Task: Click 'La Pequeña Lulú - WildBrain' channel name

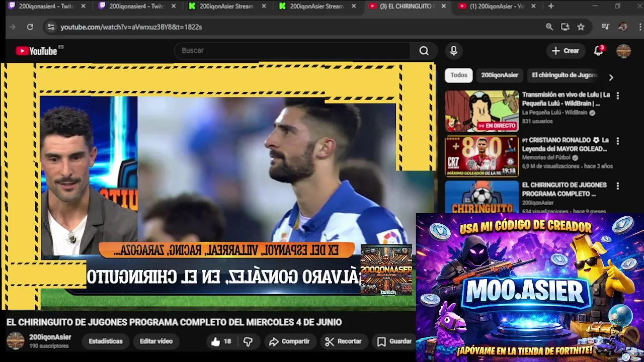Action: [x=554, y=113]
